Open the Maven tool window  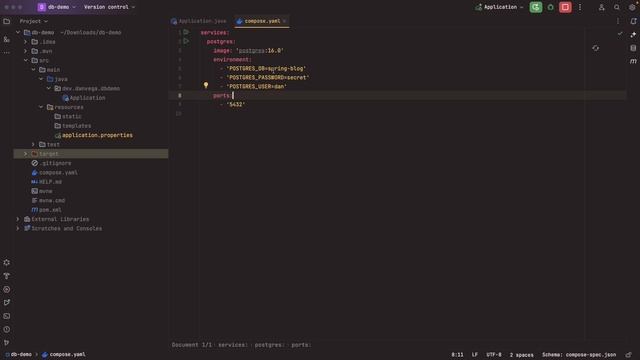[x=633, y=61]
